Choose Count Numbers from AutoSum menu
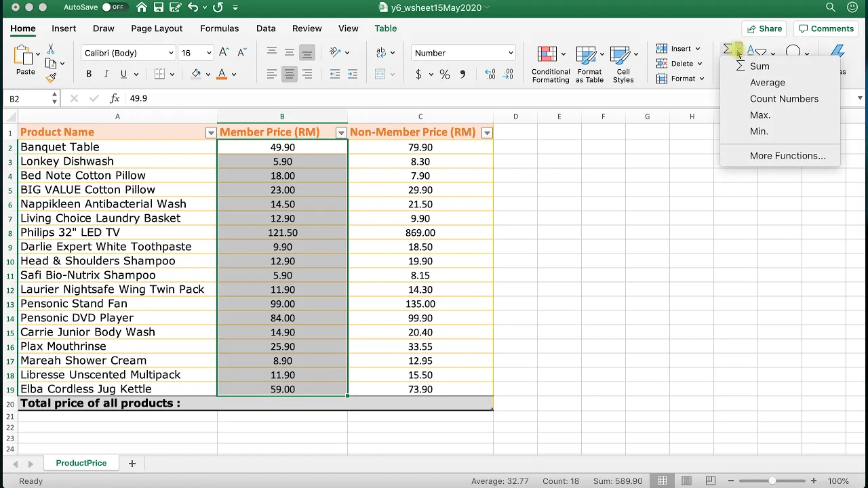Viewport: 868px width, 488px height. coord(780,99)
